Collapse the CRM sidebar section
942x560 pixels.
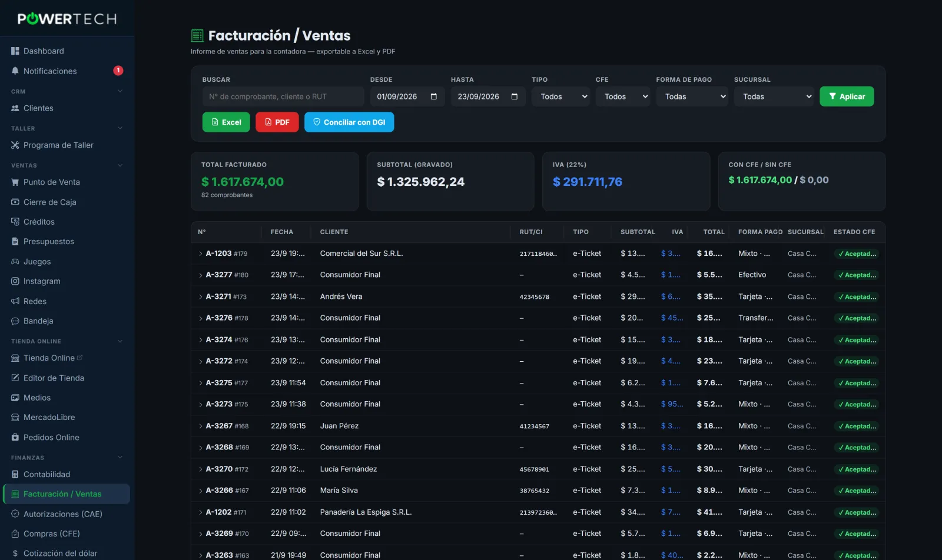120,91
